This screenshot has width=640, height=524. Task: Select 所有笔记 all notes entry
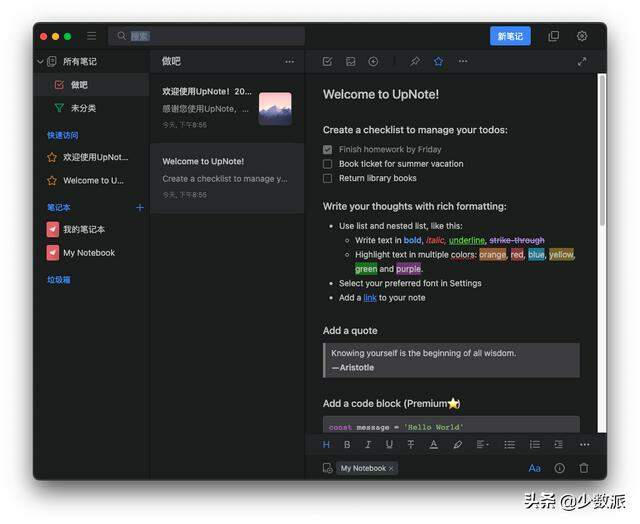[x=80, y=62]
